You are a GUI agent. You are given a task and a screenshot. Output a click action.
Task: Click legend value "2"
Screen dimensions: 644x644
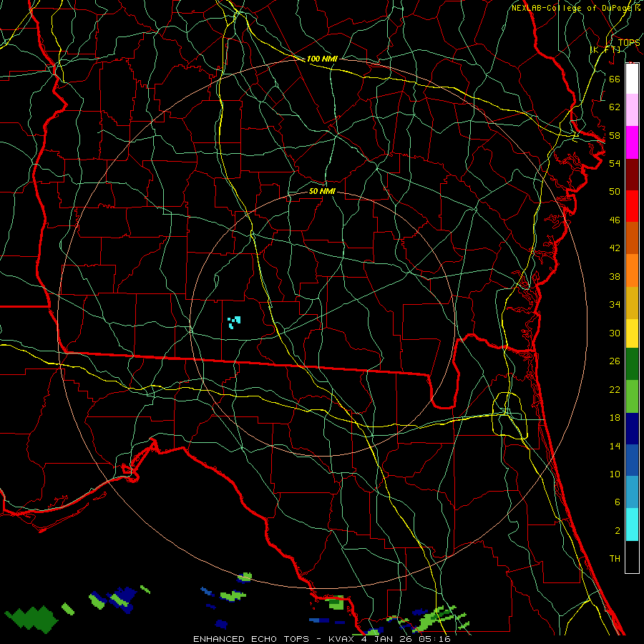[617, 531]
